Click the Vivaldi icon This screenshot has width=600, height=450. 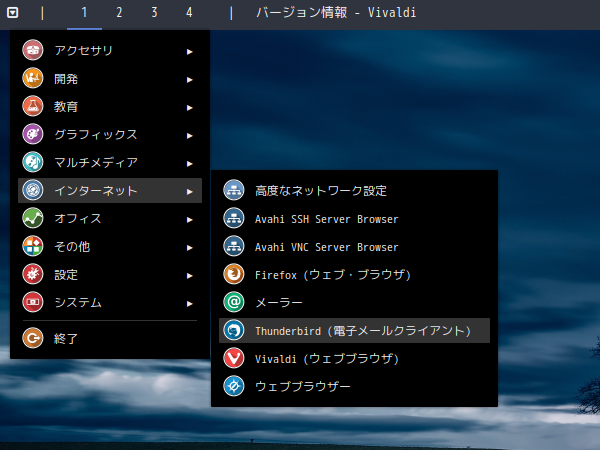click(234, 359)
